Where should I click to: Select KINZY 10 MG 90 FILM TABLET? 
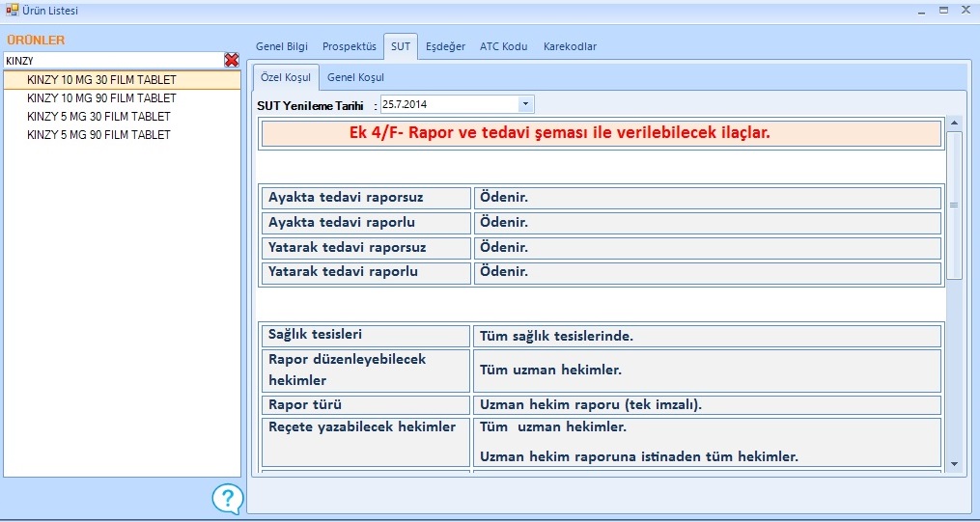[x=101, y=98]
